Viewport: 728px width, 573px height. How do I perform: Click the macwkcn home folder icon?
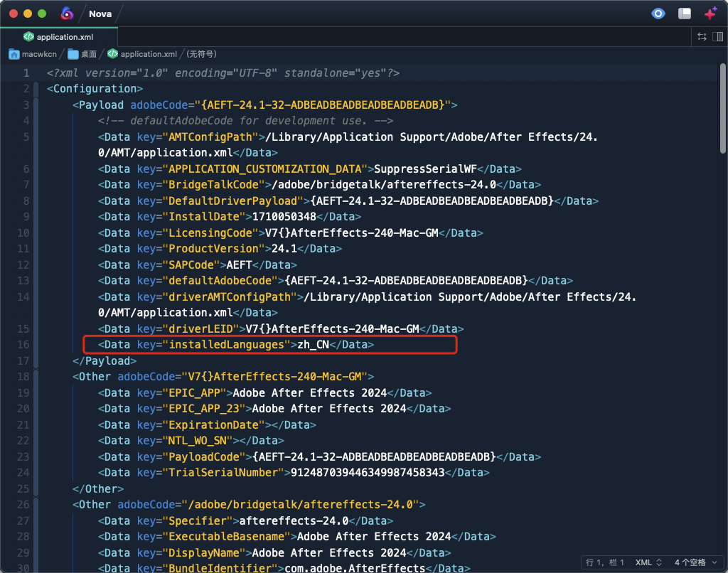click(x=14, y=54)
